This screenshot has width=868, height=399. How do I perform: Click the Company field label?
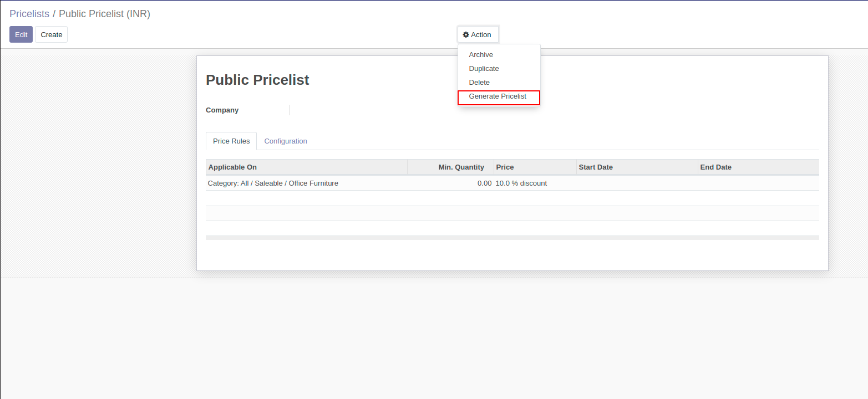pyautogui.click(x=222, y=110)
